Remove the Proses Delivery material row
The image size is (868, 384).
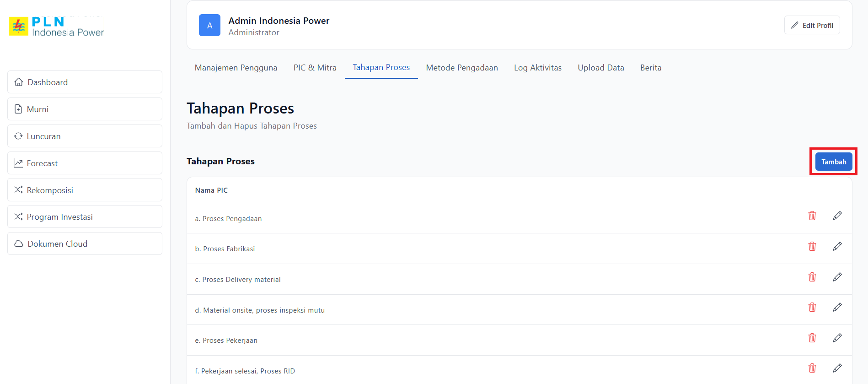tap(812, 277)
